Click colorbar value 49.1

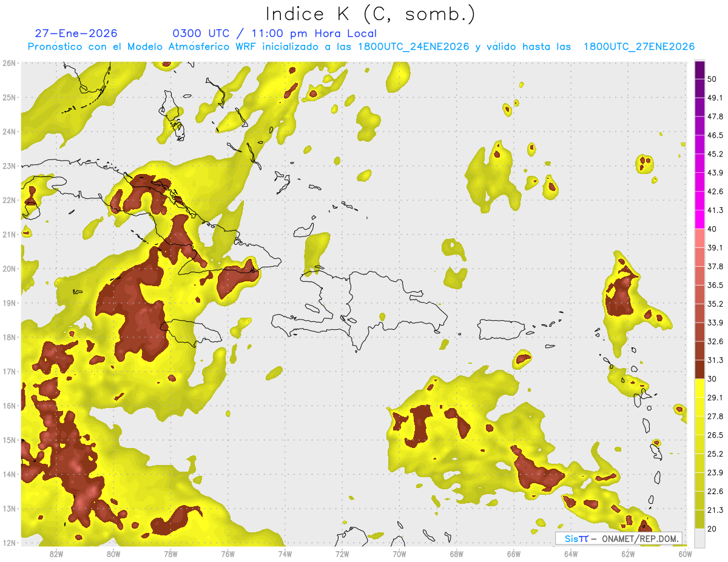(x=715, y=98)
